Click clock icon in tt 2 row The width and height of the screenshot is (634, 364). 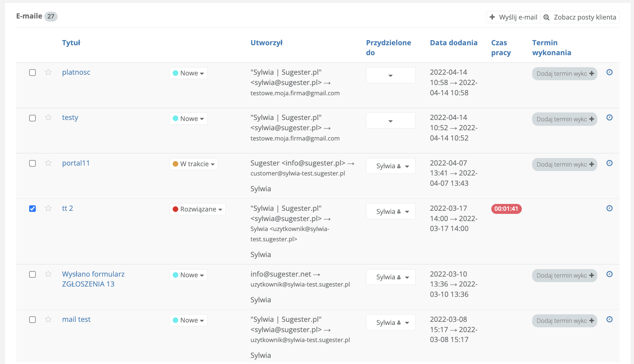(x=609, y=208)
